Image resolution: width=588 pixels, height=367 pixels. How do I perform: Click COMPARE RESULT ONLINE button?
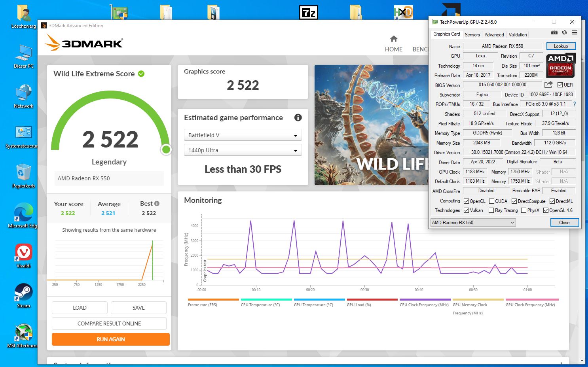109,323
